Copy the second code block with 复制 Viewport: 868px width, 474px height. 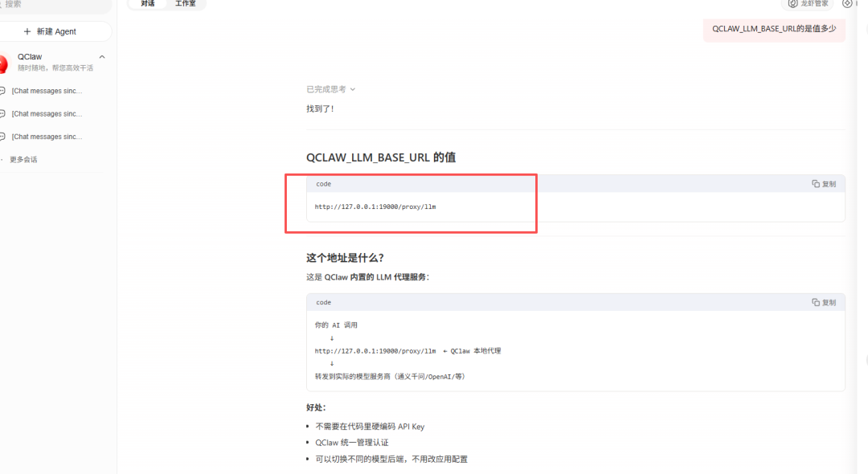[x=824, y=303]
